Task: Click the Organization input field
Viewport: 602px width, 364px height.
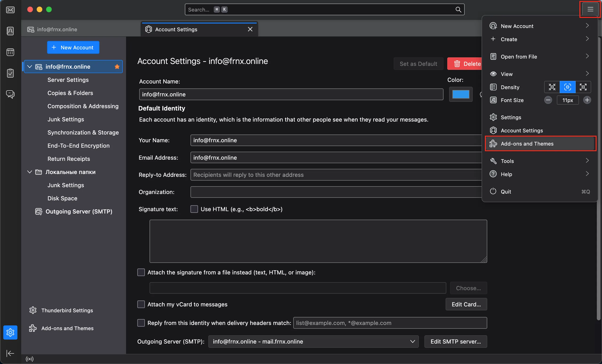Action: pyautogui.click(x=336, y=192)
